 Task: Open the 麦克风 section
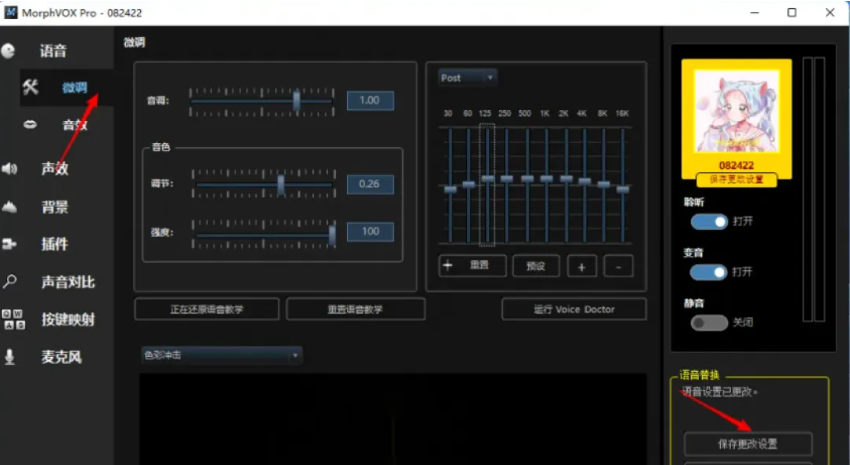click(x=61, y=357)
